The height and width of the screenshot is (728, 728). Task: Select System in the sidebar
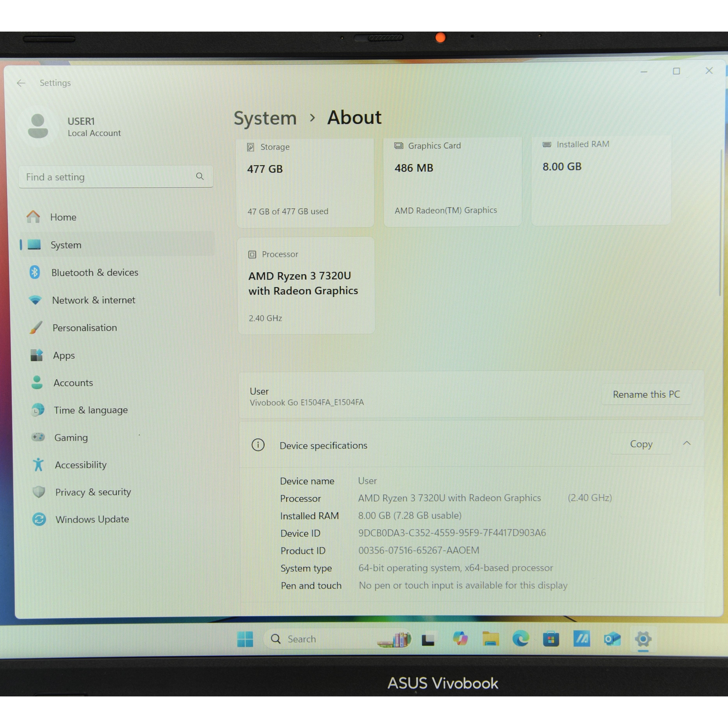coord(117,245)
